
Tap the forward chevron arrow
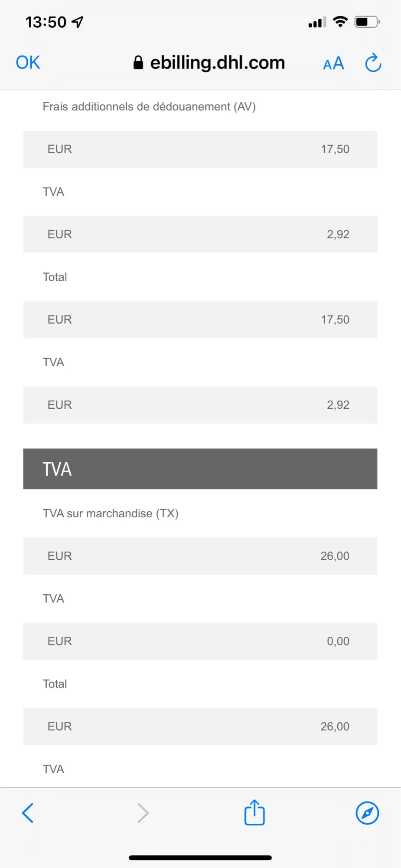pos(143,813)
